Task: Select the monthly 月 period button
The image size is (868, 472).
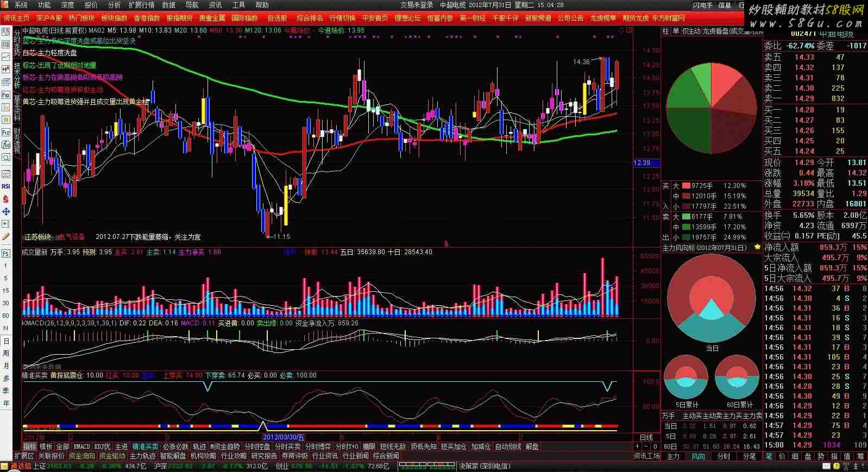Action: click(x=6, y=366)
